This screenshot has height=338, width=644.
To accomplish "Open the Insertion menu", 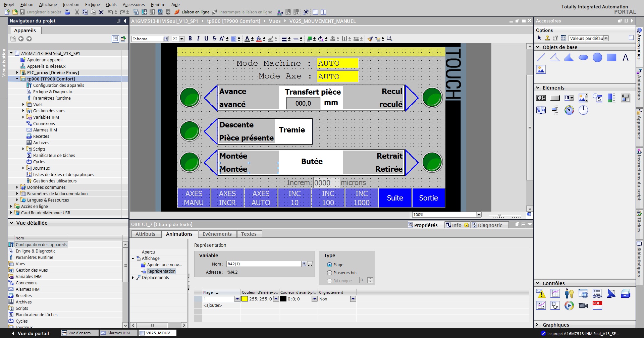I will (71, 4).
